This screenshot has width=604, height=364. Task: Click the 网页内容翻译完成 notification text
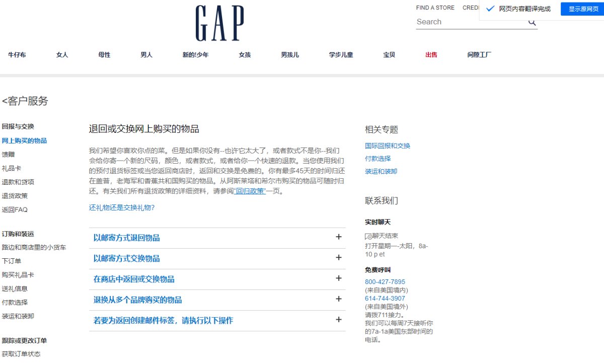pyautogui.click(x=524, y=9)
